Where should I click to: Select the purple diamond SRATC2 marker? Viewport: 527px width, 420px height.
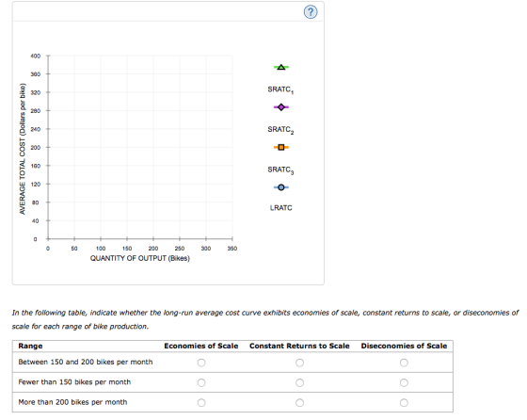281,107
